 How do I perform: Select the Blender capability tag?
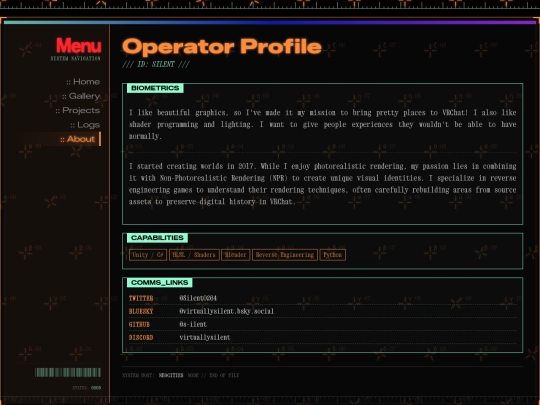236,255
